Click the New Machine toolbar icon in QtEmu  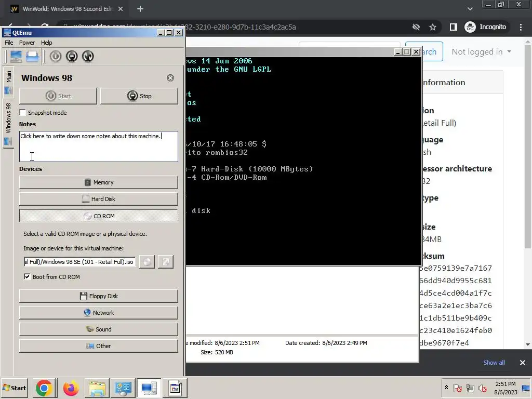[16, 56]
